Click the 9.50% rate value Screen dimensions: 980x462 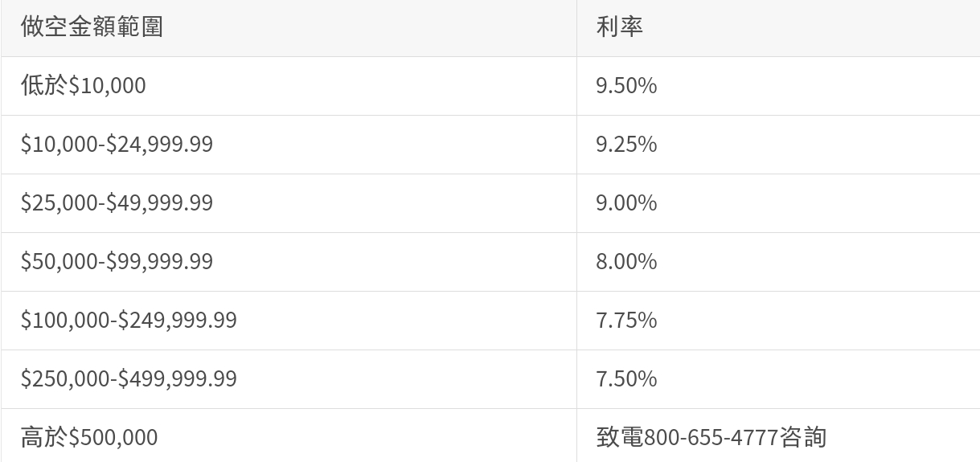[626, 85]
